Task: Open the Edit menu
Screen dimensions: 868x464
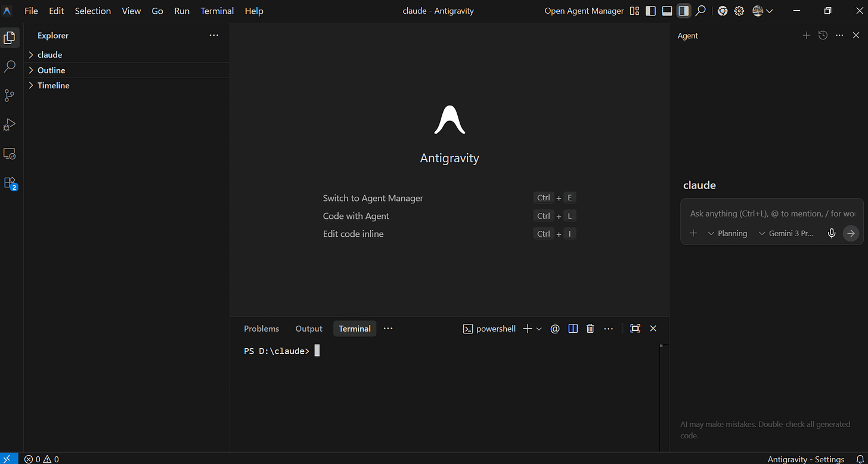Action: (57, 11)
